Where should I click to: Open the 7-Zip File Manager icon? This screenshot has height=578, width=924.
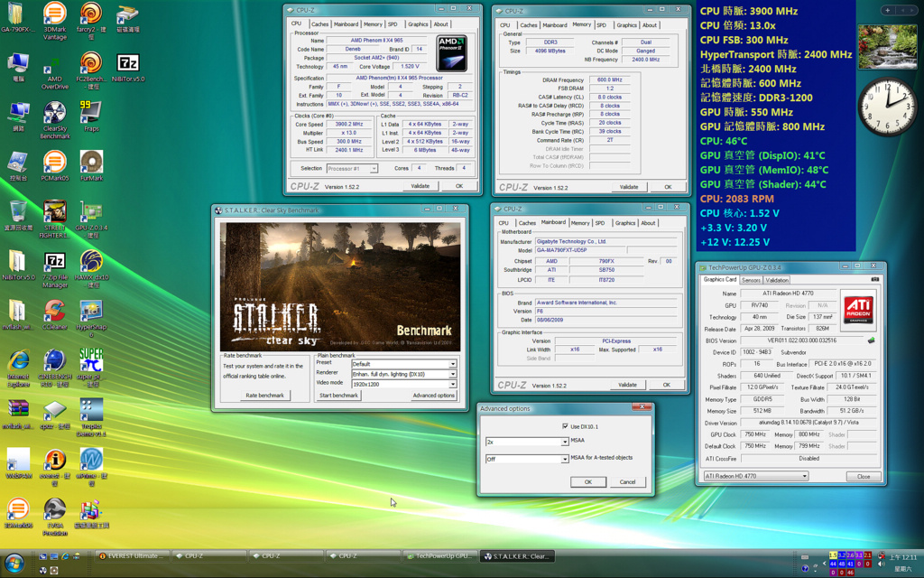click(x=55, y=270)
